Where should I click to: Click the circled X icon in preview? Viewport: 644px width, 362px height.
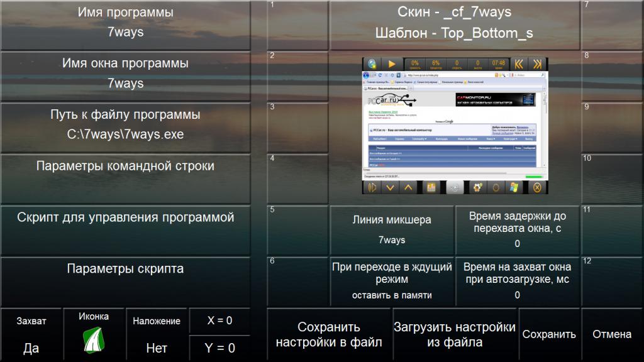(536, 187)
